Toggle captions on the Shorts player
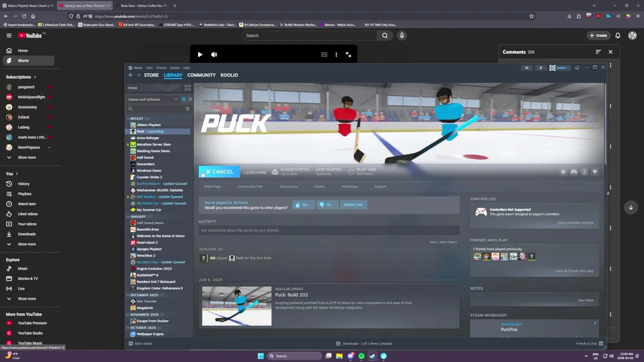This screenshot has height=362, width=644. click(324, 54)
